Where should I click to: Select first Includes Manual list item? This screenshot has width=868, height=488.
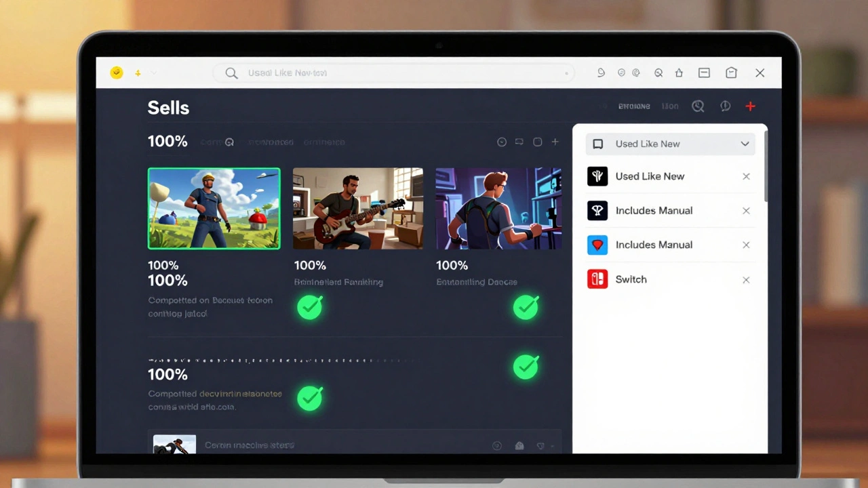[654, 211]
